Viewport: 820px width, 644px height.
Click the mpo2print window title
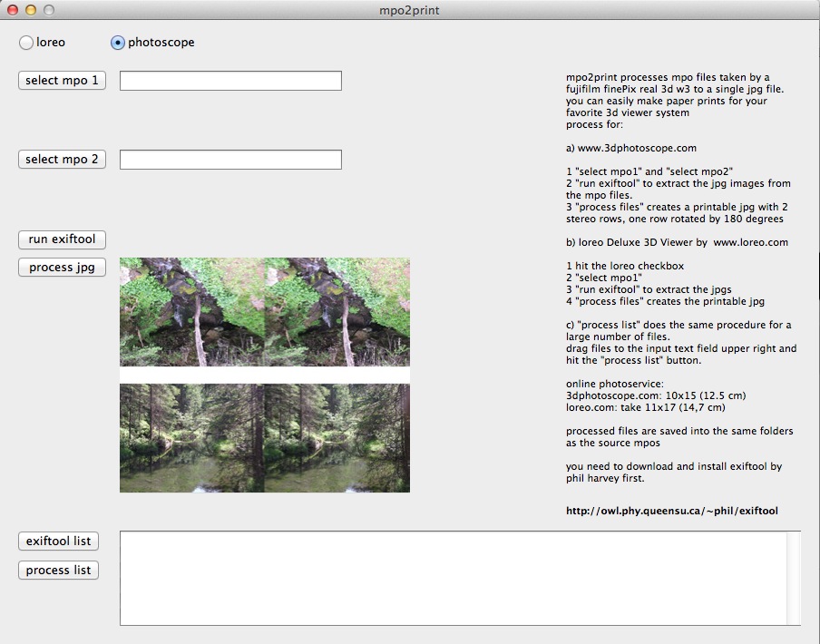(409, 11)
